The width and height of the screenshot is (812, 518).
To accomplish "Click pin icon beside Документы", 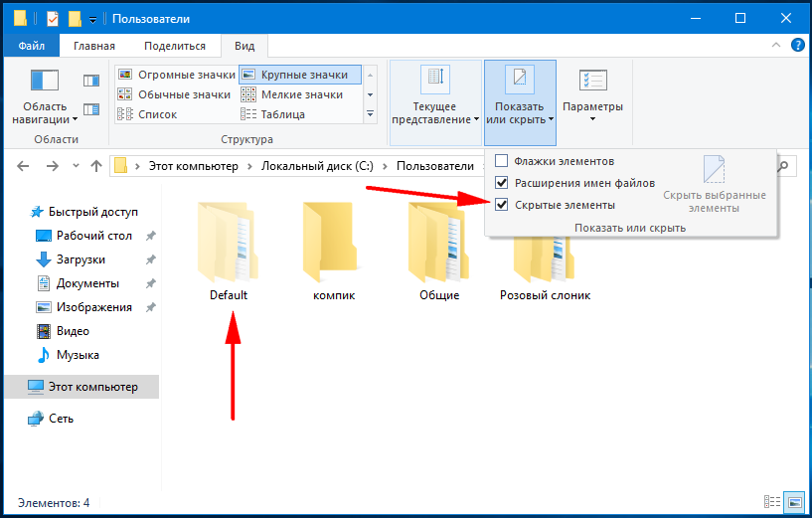I will click(150, 283).
